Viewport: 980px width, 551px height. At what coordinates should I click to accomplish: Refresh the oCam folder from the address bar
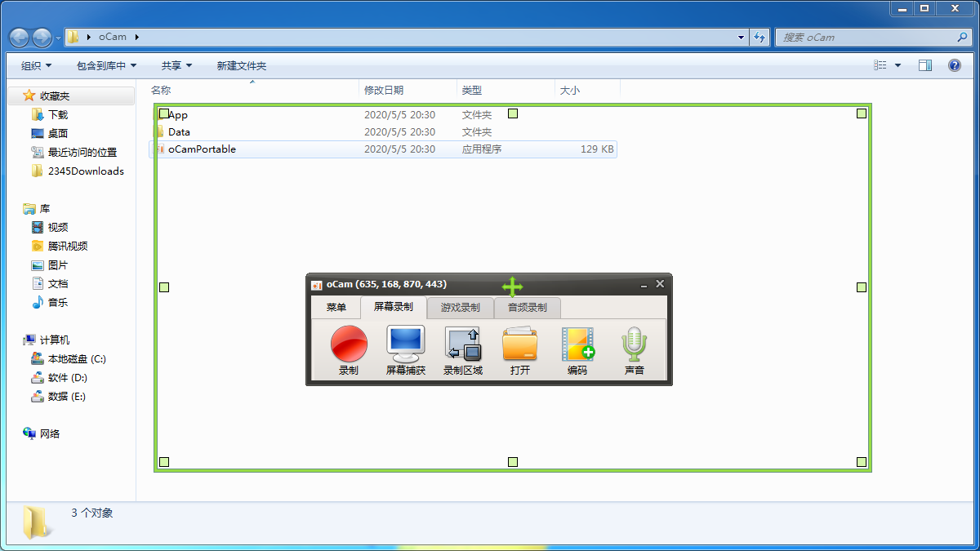(760, 37)
